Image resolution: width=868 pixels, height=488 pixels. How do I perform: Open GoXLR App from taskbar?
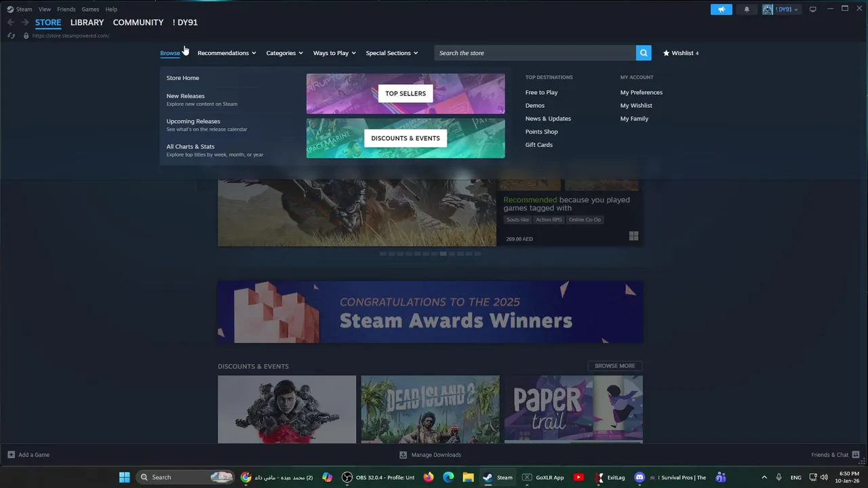(543, 477)
